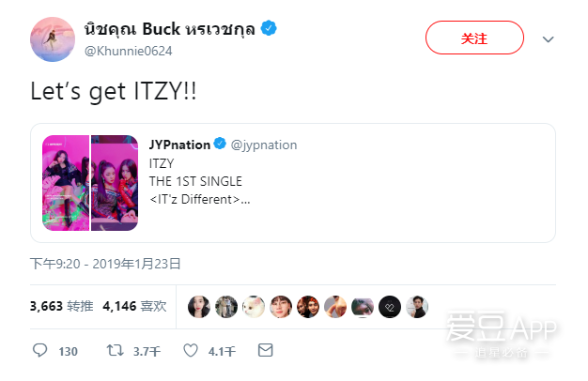The height and width of the screenshot is (381, 588).
Task: View the 4,146 喜欢 likes list
Action: [134, 306]
